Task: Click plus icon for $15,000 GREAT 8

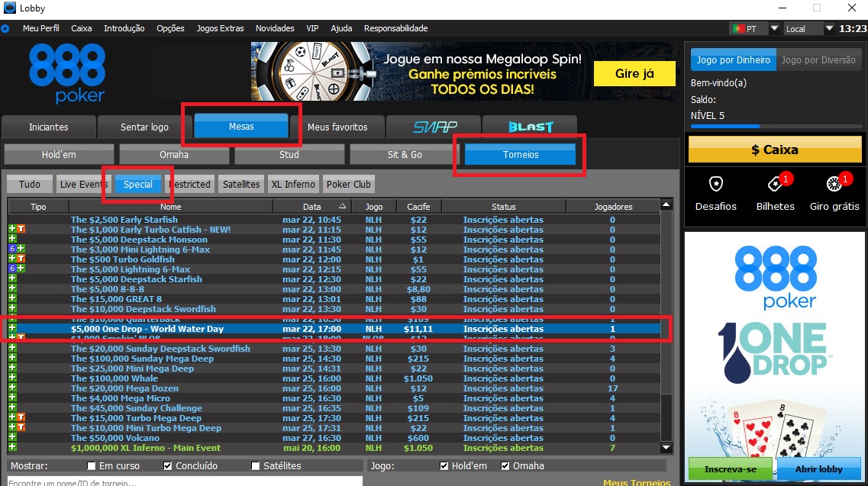Action: pos(12,298)
